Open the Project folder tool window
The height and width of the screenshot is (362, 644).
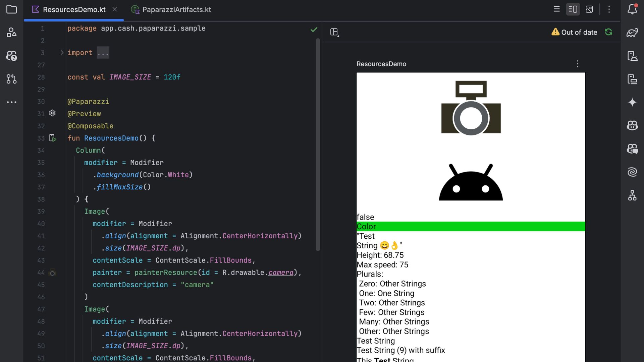11,9
